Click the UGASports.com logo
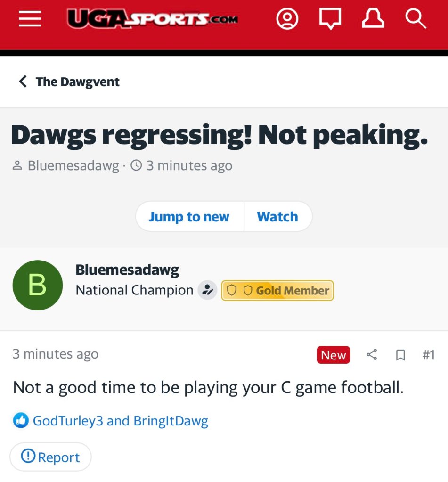 click(153, 19)
